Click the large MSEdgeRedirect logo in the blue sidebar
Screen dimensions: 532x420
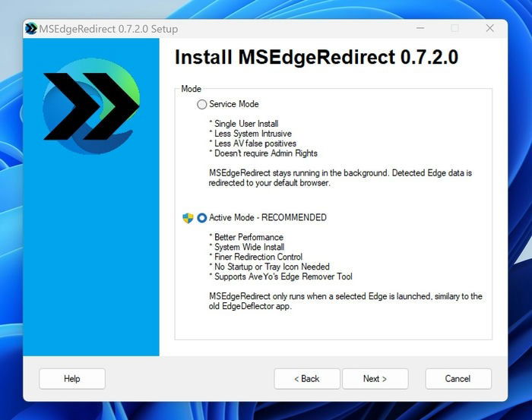click(x=91, y=106)
